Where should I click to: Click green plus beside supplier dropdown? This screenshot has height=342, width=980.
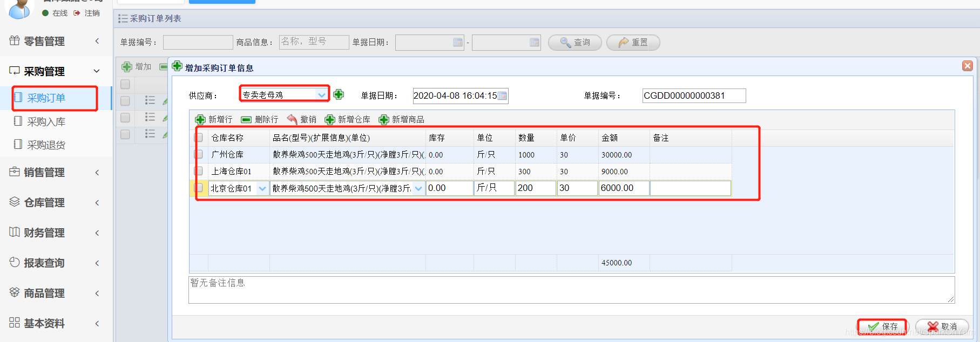click(x=339, y=94)
